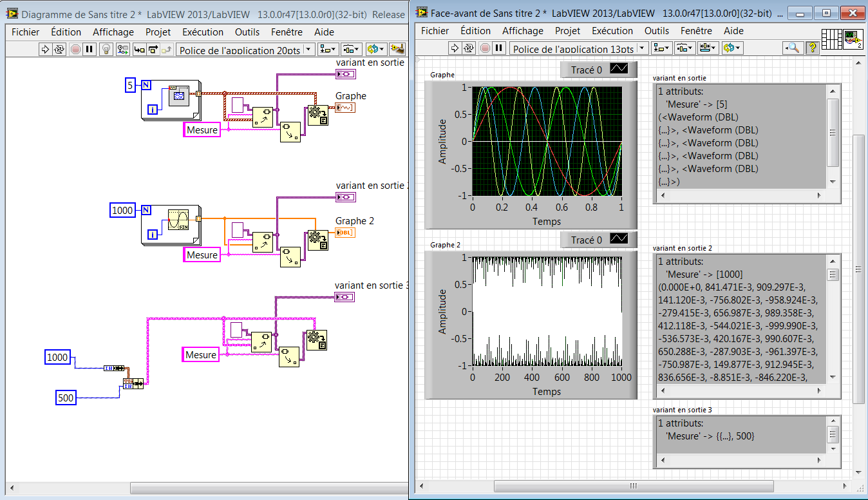Click the Clean Up Diagram broom icon
Viewport: 868px width, 500px height.
coord(397,49)
